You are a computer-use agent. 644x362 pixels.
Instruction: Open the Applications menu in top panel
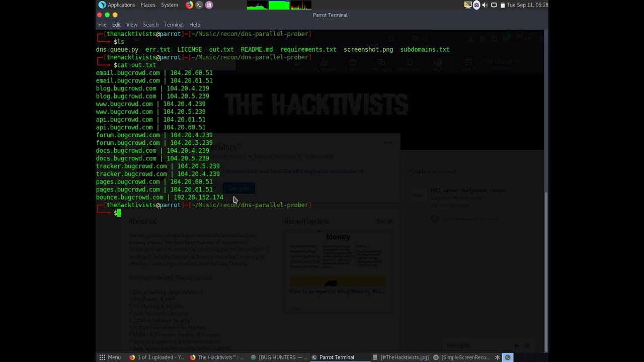117,5
